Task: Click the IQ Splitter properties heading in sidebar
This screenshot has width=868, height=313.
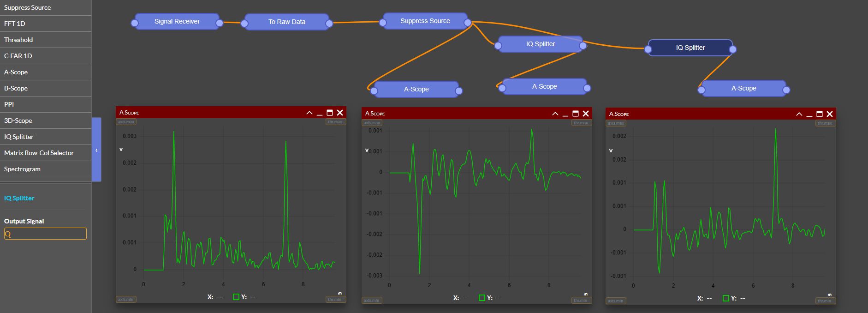Action: click(19, 198)
